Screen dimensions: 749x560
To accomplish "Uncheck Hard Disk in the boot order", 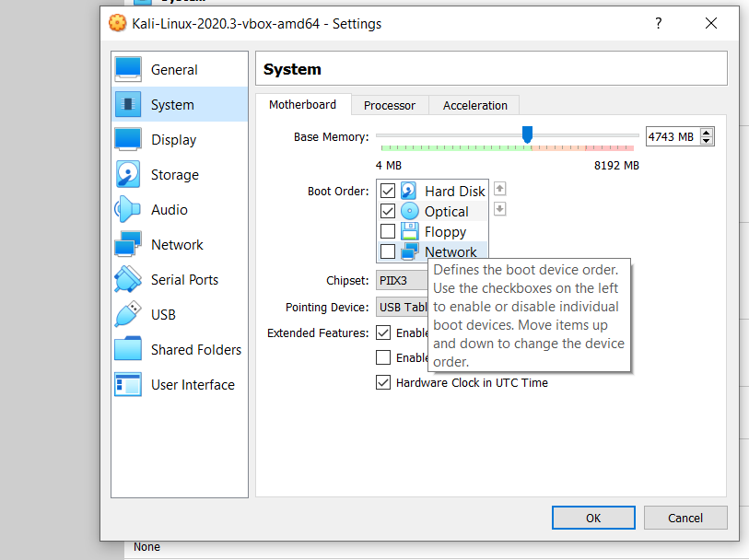I will click(387, 191).
